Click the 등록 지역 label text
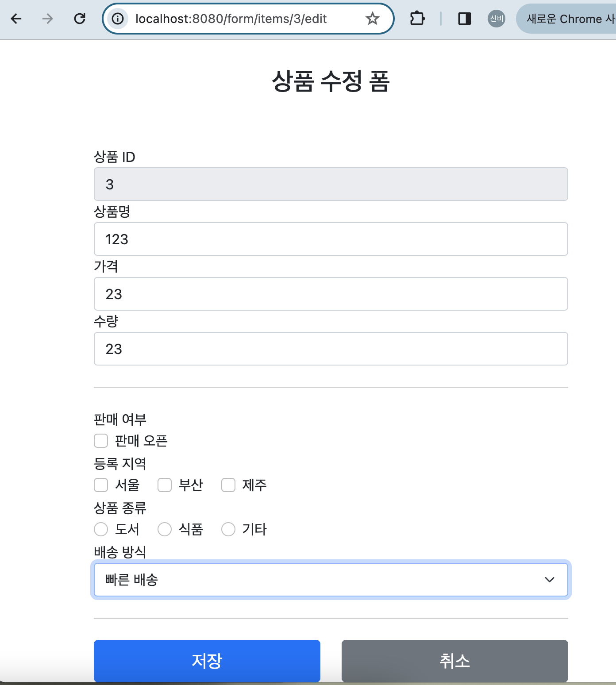This screenshot has width=616, height=685. pyautogui.click(x=120, y=463)
